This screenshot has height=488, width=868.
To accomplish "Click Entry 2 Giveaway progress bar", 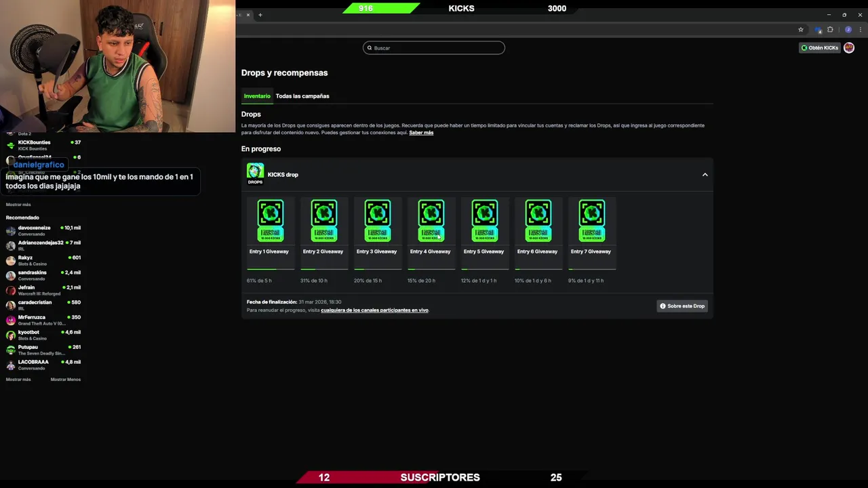I will [x=323, y=269].
